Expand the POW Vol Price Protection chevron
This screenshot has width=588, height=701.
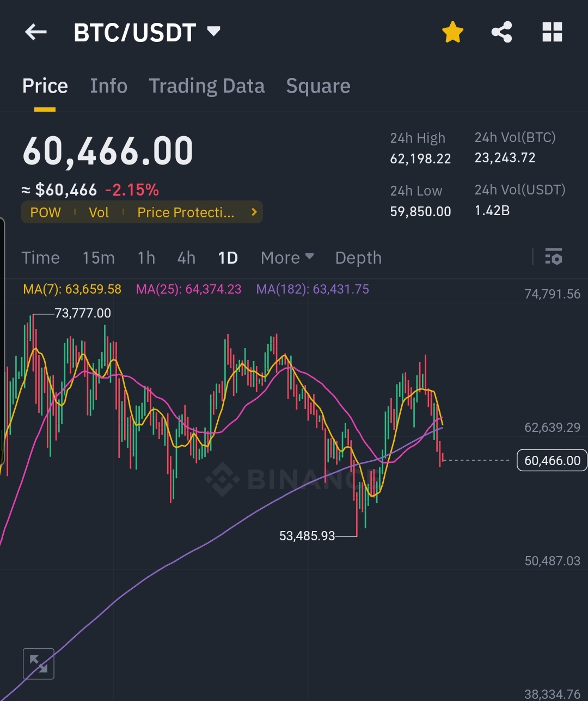point(254,212)
